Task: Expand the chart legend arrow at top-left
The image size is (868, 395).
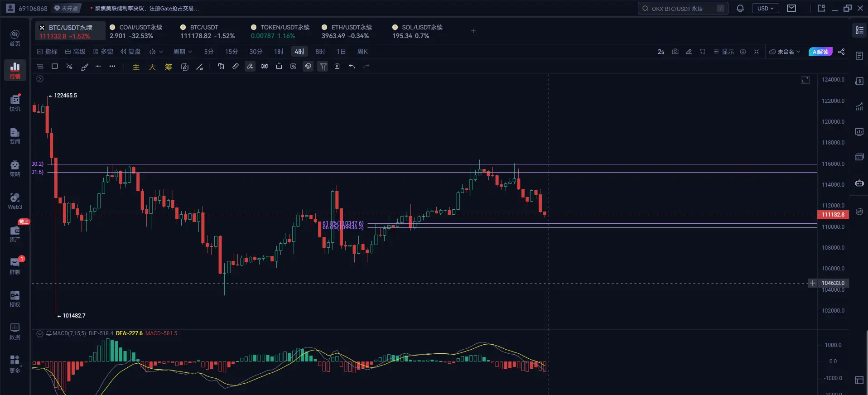Action: click(x=40, y=79)
